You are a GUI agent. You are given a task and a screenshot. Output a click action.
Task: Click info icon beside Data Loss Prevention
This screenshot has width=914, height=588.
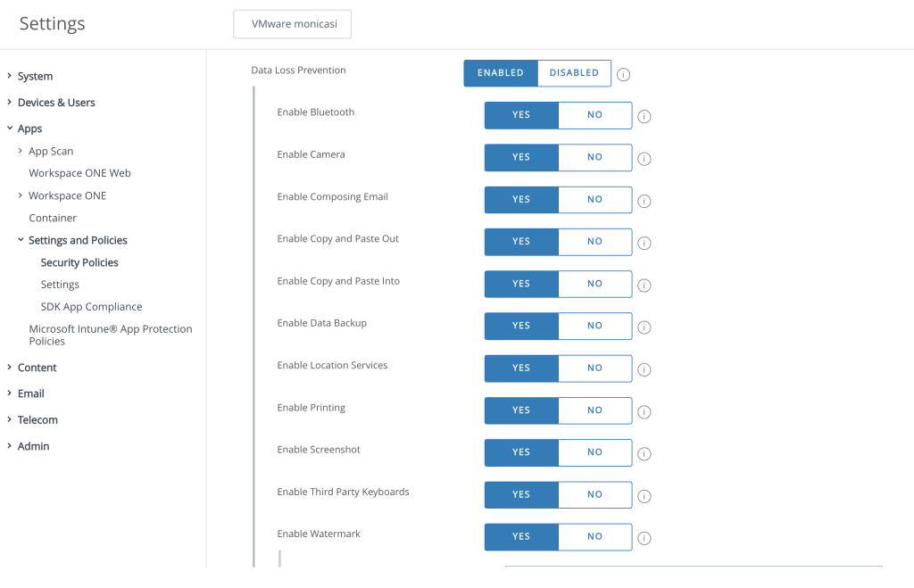coord(623,75)
